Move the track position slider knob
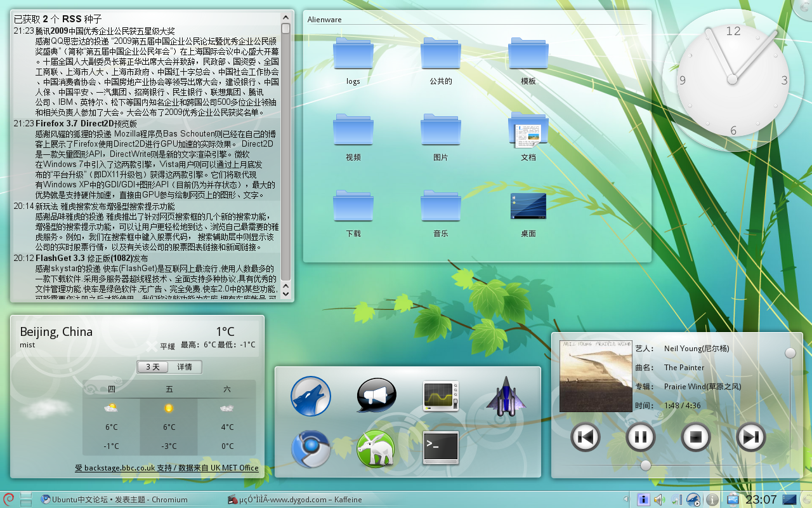 click(x=645, y=465)
